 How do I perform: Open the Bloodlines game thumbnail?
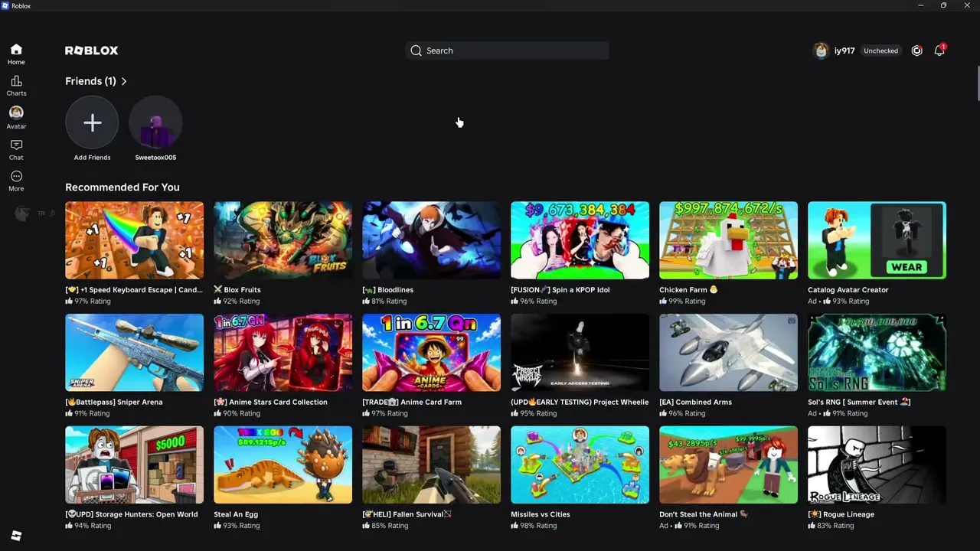pyautogui.click(x=431, y=240)
